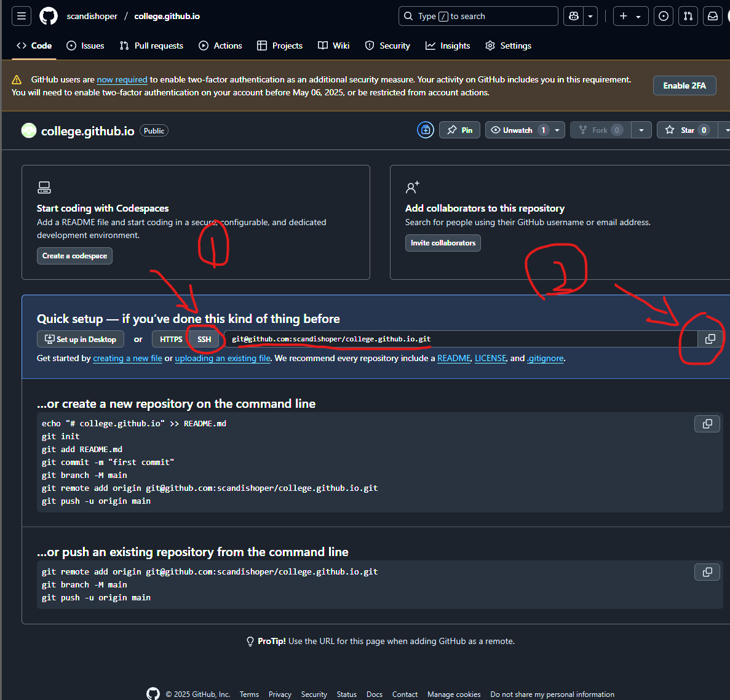Click the repository URL text field
The image size is (730, 700).
pyautogui.click(x=460, y=339)
